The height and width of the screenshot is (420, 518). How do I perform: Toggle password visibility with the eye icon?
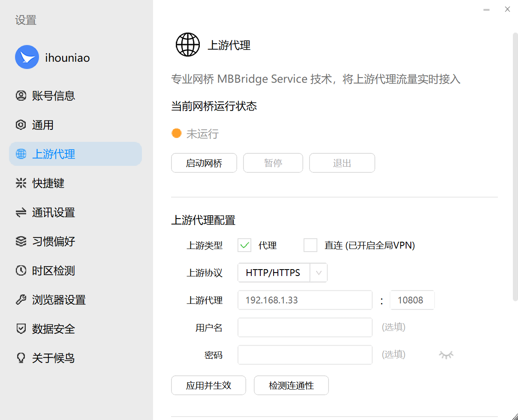click(x=446, y=354)
